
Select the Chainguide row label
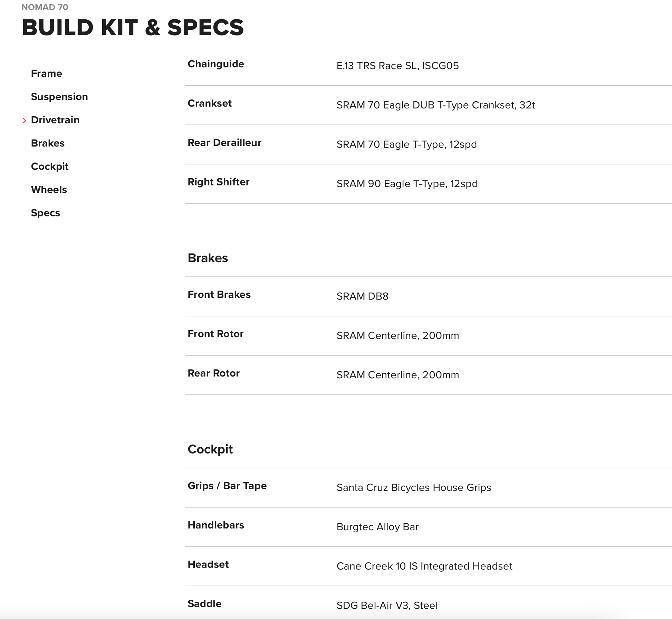point(215,64)
